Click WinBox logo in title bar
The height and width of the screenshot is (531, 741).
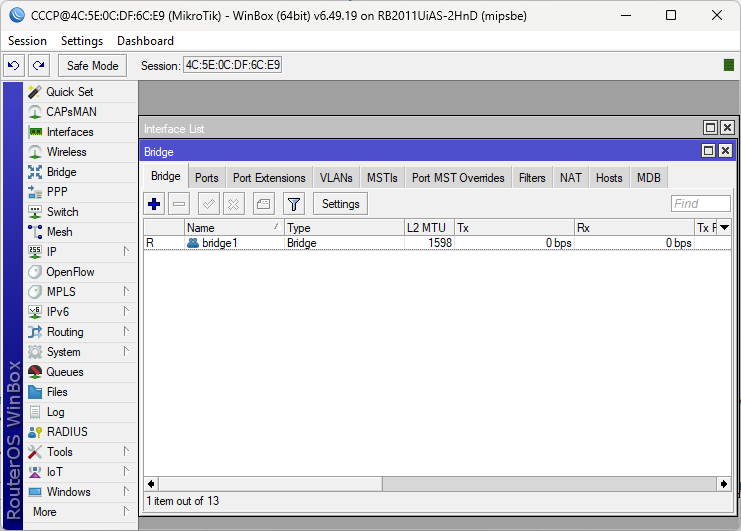pyautogui.click(x=17, y=15)
